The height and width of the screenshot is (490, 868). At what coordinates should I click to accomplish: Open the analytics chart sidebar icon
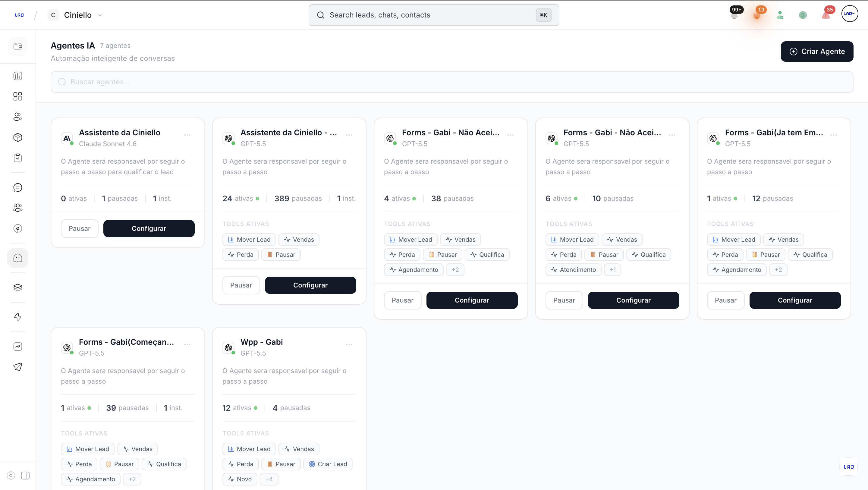[x=18, y=76]
